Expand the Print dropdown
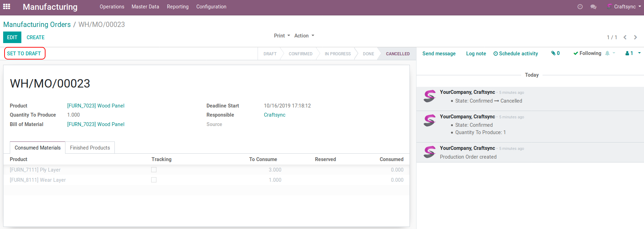Image resolution: width=644 pixels, height=229 pixels. point(282,36)
